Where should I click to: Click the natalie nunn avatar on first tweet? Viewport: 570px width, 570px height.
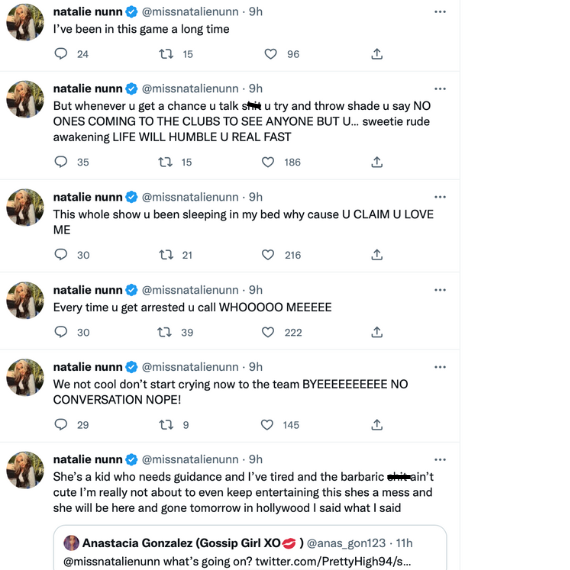point(25,22)
